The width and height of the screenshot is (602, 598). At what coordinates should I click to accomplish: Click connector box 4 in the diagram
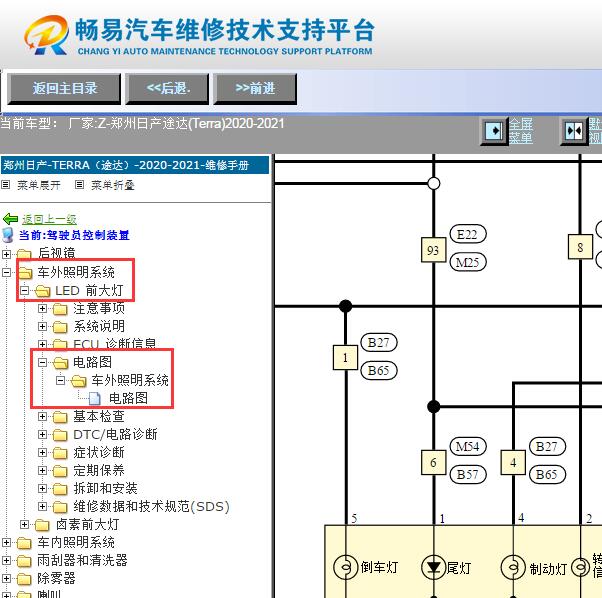513,463
